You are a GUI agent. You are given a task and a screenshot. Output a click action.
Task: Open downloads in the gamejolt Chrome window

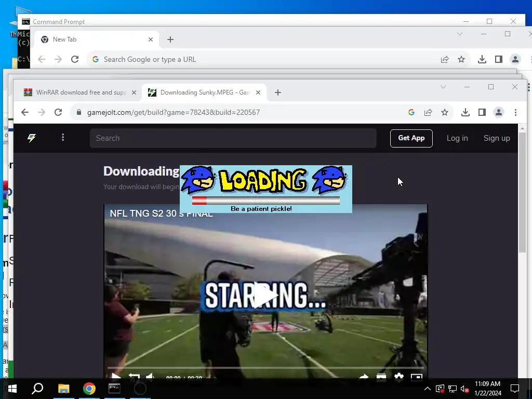coord(465,112)
